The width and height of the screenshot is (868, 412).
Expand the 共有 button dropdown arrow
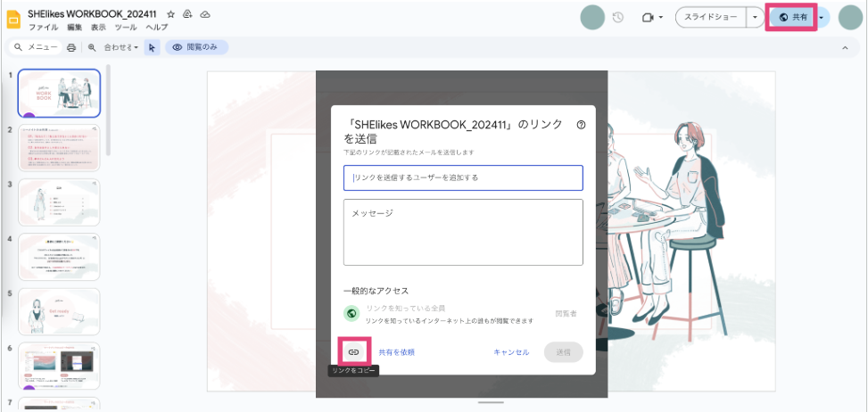tap(823, 17)
